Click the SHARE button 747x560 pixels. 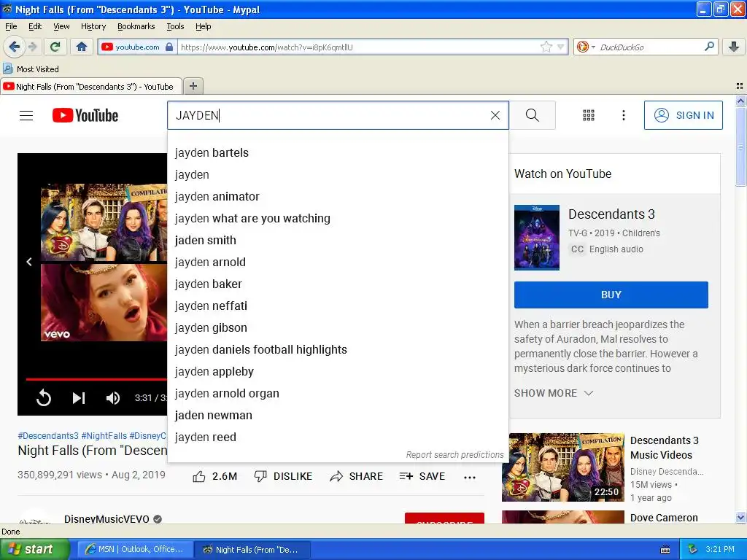coord(356,476)
